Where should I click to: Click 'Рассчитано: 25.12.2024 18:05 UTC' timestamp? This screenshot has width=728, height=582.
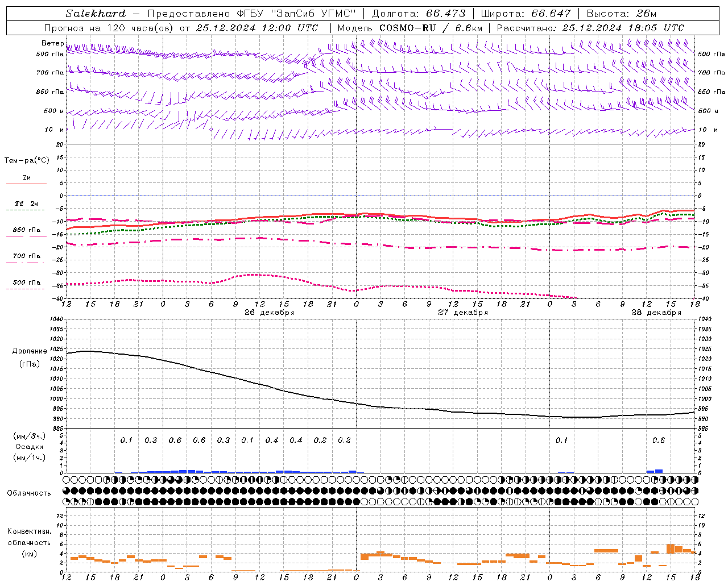pos(590,28)
